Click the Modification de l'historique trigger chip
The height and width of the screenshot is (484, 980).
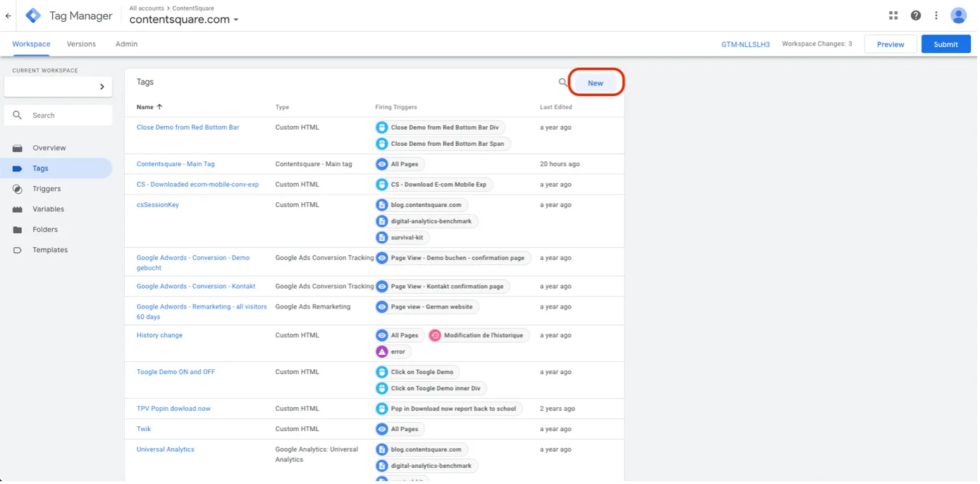[x=478, y=335]
